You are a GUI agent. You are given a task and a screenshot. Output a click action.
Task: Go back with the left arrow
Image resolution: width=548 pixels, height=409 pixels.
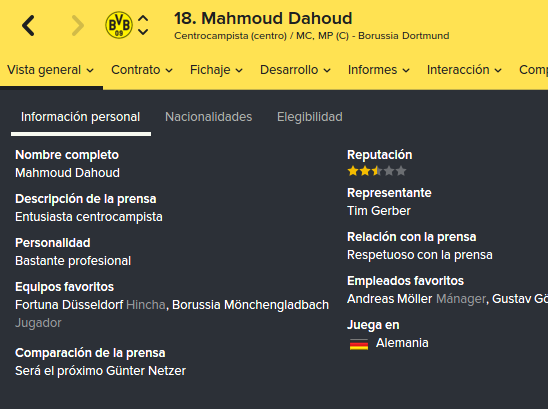click(x=28, y=26)
